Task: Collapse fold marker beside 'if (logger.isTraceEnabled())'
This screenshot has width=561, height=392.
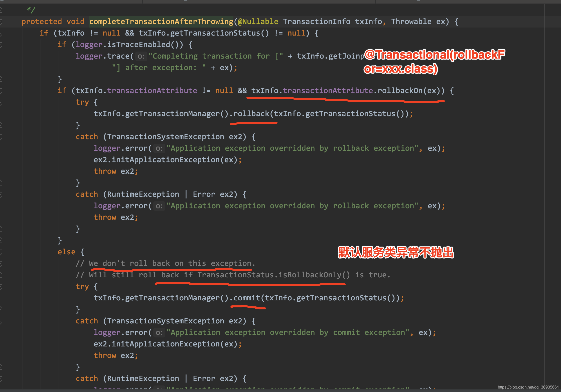Action: (x=1, y=45)
